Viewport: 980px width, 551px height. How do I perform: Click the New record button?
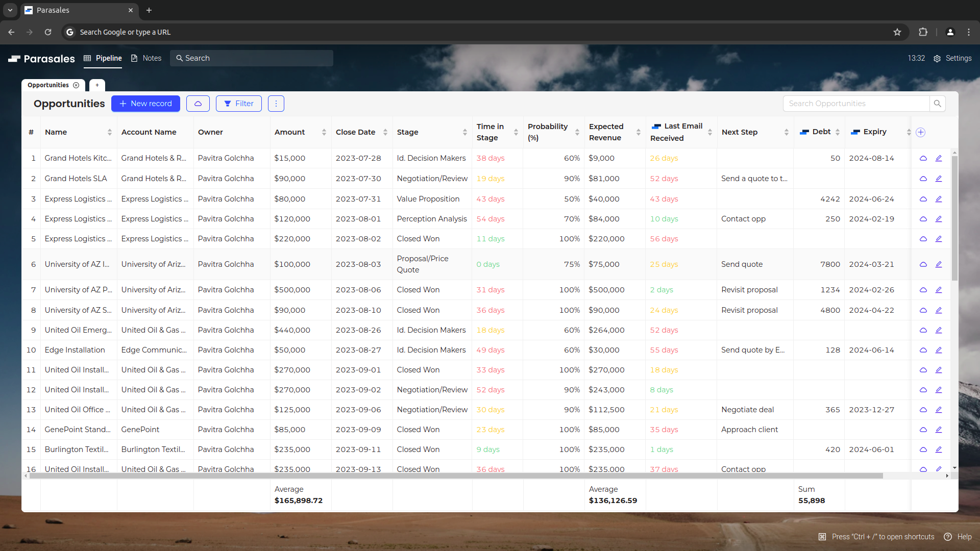tap(145, 104)
